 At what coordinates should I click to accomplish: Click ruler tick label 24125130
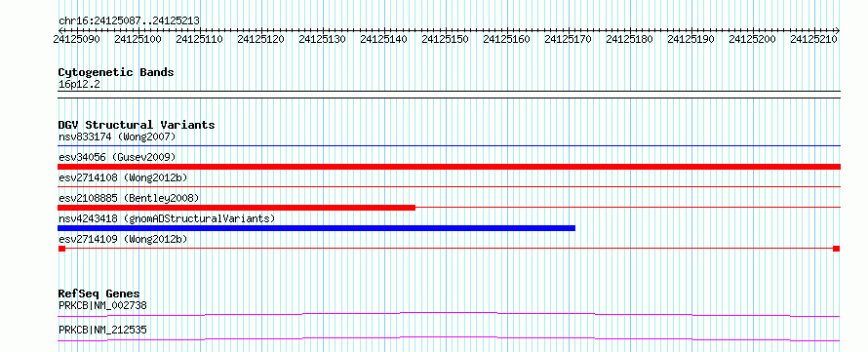pos(322,39)
